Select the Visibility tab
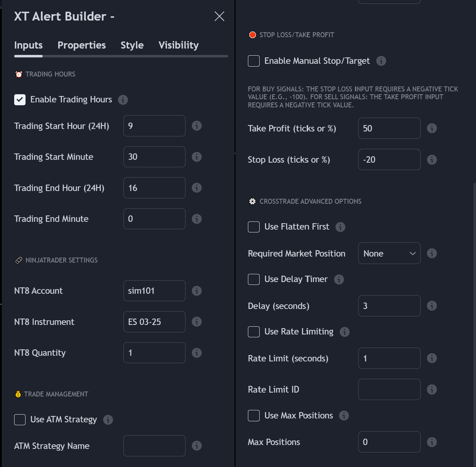 click(x=178, y=45)
